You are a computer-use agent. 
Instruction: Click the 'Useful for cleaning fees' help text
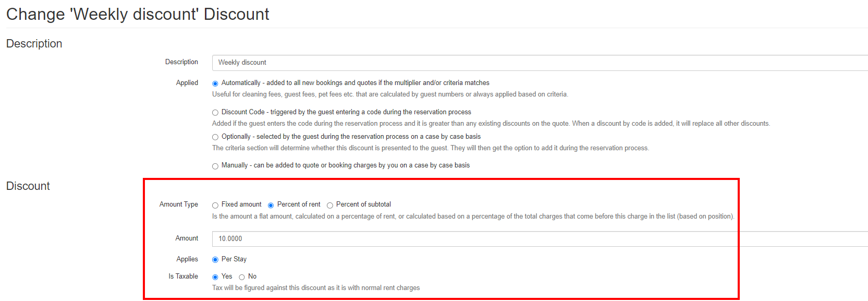click(x=389, y=94)
